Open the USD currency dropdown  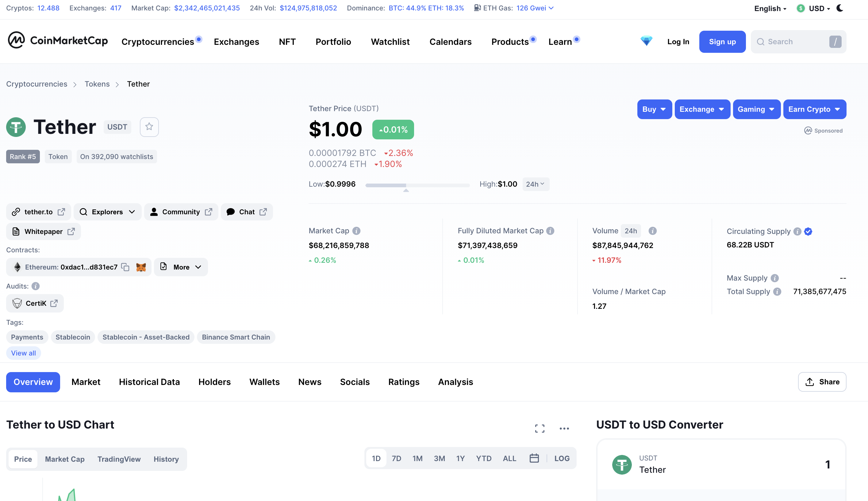(x=816, y=8)
